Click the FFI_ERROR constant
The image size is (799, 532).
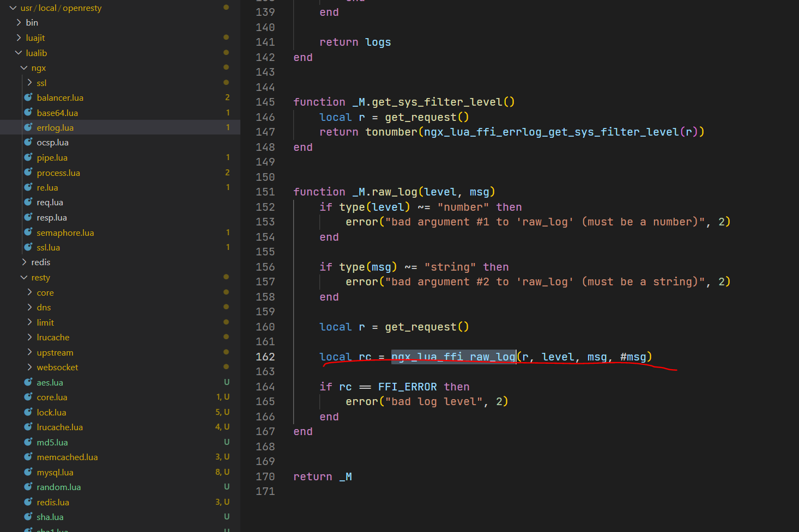pyautogui.click(x=408, y=387)
